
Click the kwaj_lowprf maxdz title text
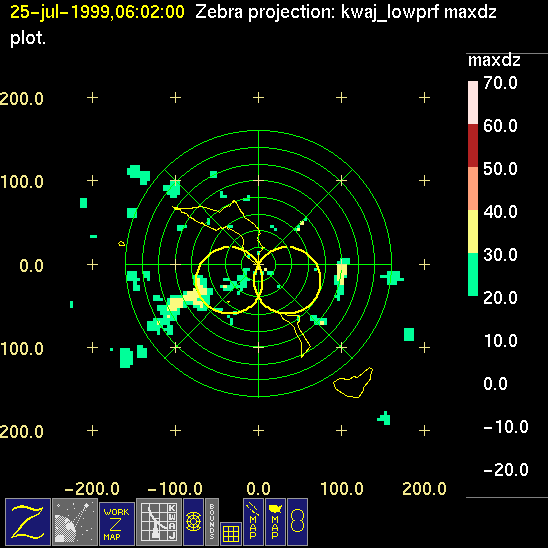tap(418, 12)
